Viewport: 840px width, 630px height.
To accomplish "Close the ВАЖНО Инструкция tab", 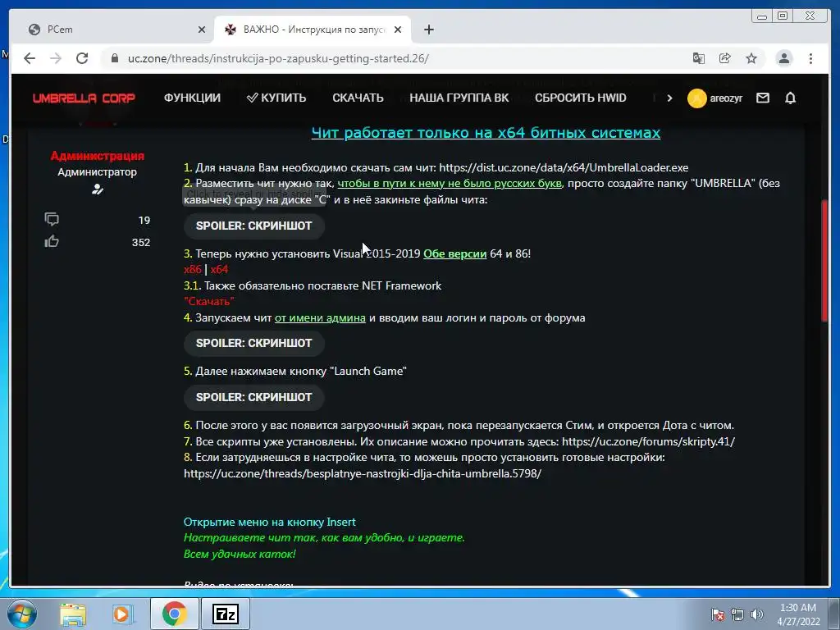I will (398, 30).
